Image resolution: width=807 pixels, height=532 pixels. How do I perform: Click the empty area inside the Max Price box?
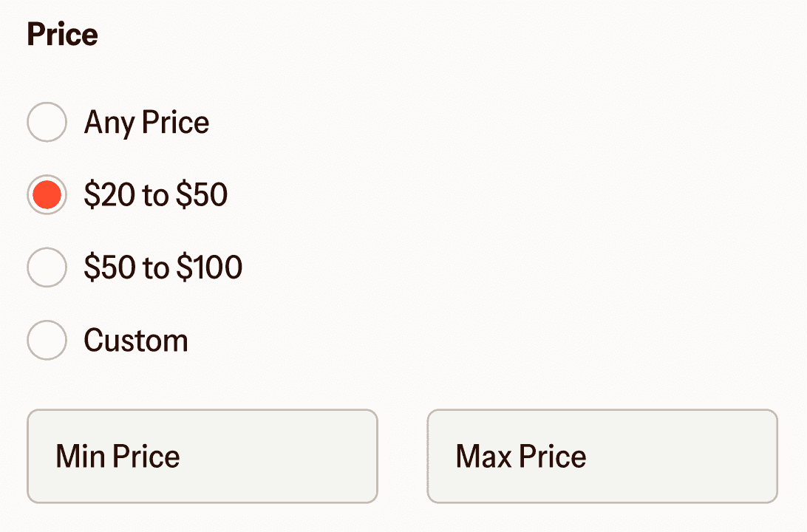pos(679,457)
